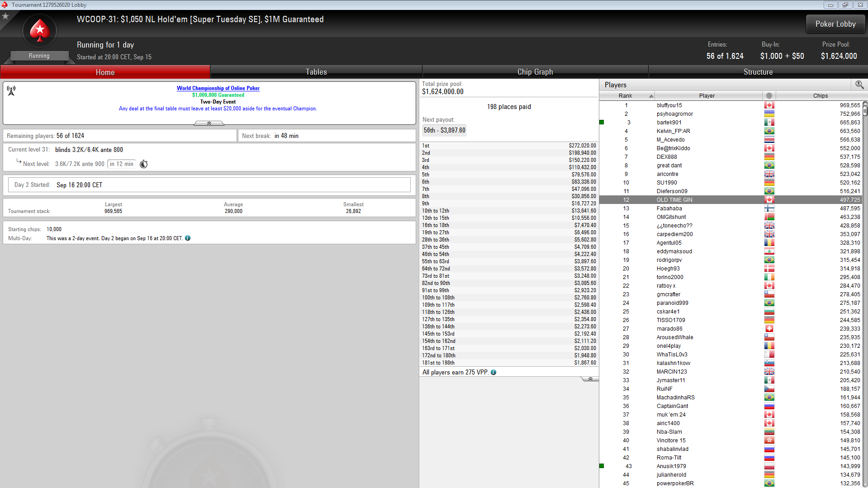Switch to the Tables tab
Screen dimensions: 868x488
click(316, 72)
